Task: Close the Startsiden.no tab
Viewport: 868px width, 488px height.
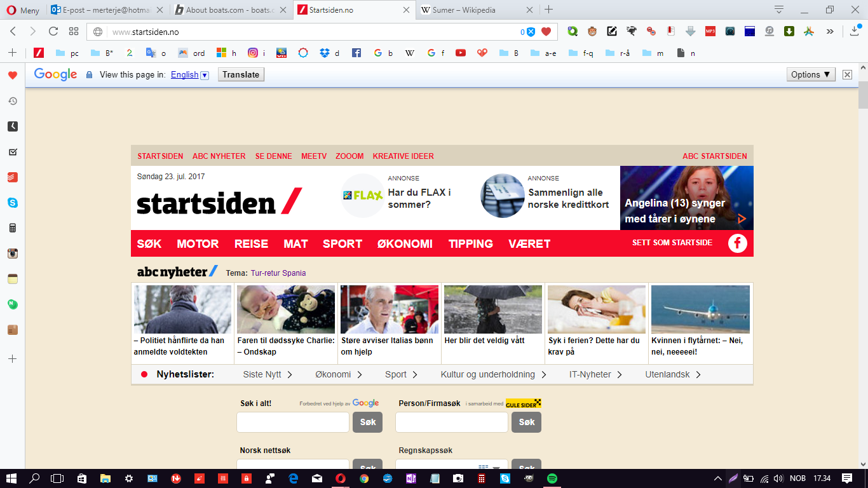Action: click(407, 10)
